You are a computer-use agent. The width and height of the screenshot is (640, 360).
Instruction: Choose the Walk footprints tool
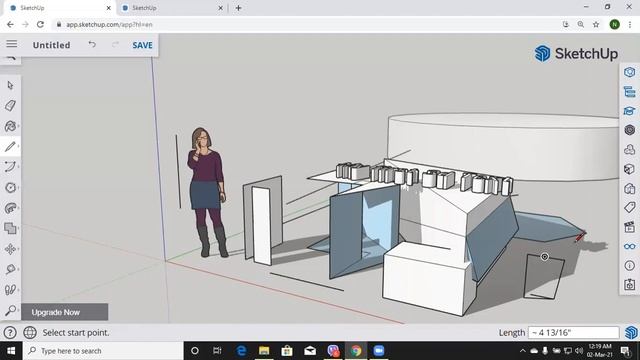tap(11, 289)
